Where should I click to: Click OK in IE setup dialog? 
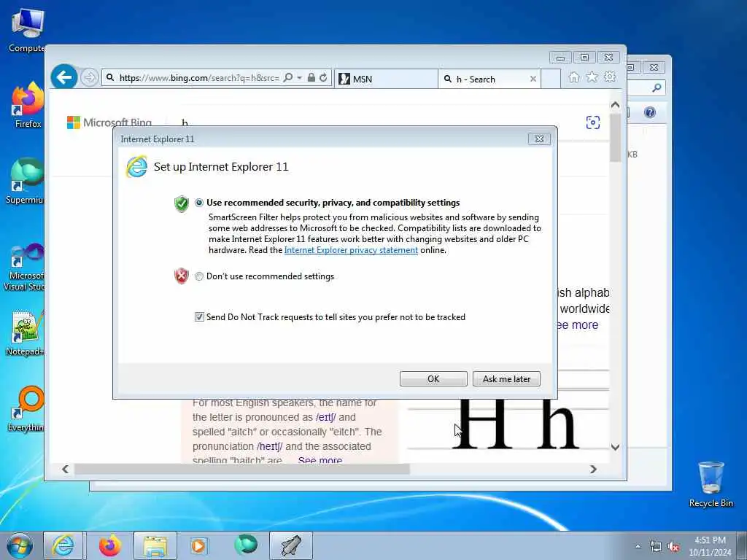[433, 379]
